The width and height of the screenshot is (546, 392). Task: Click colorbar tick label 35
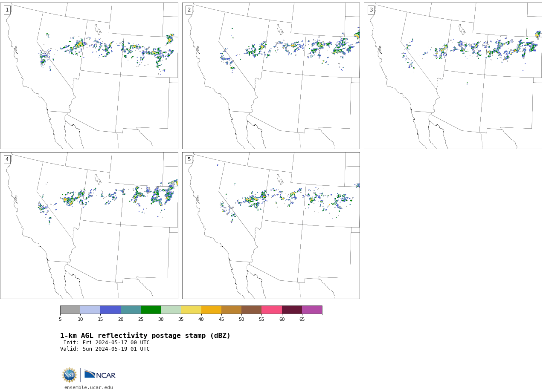point(181,319)
